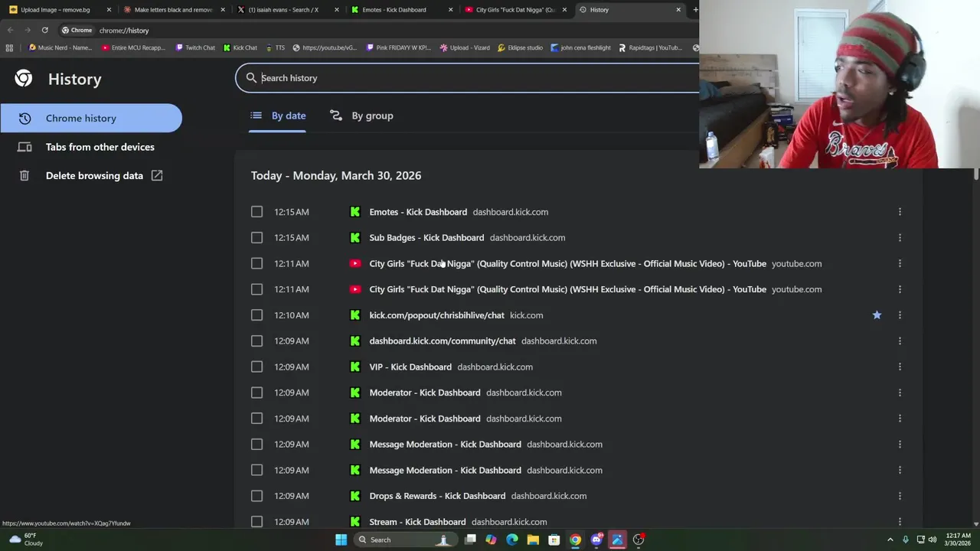This screenshot has width=980, height=551.
Task: Open the apps grid in the bookmarks bar
Action: [x=9, y=47]
